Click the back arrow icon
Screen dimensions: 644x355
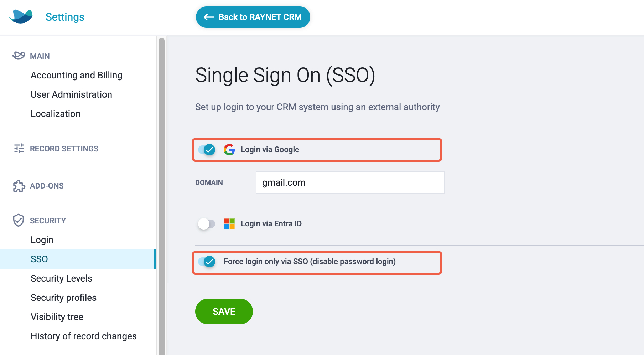(209, 17)
